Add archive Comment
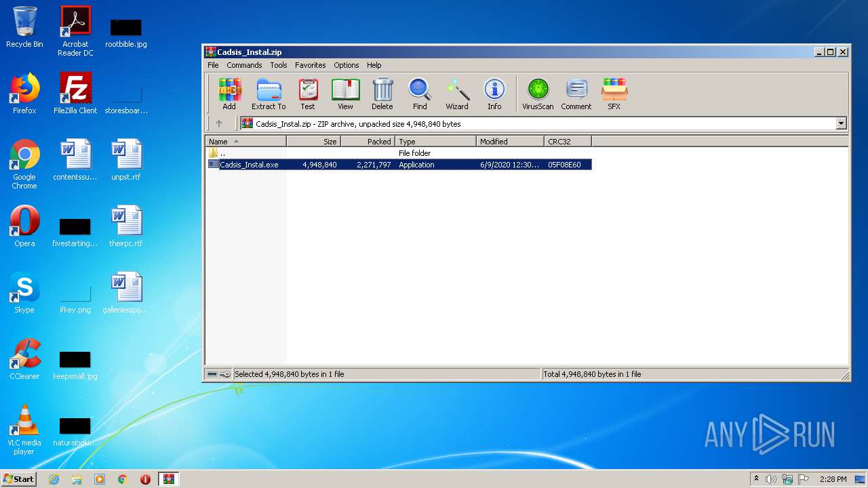Image resolution: width=868 pixels, height=488 pixels. (576, 94)
